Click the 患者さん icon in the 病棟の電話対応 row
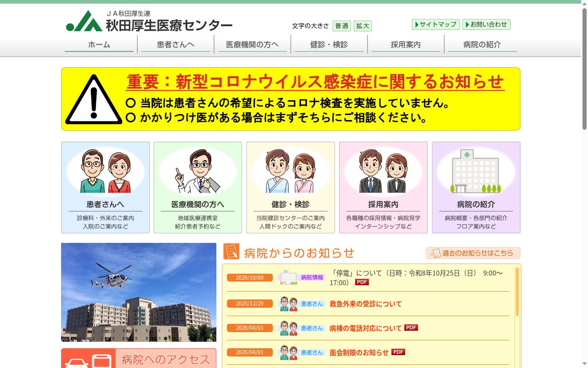 (x=288, y=328)
